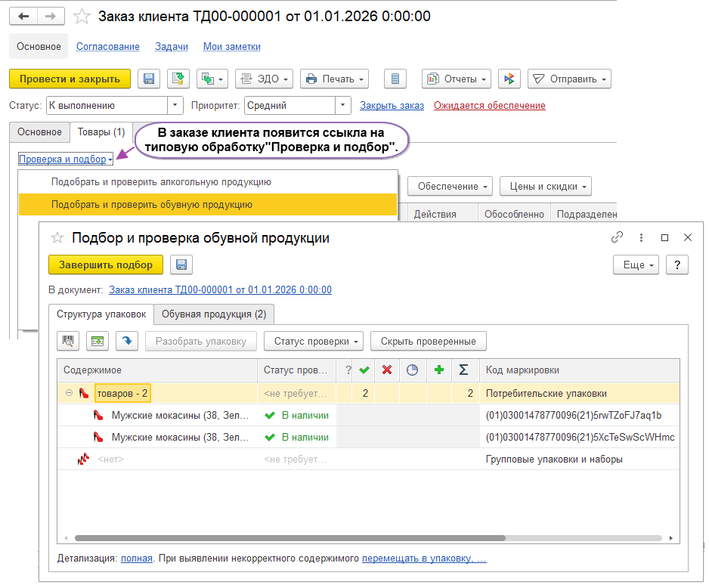Viewport: 709px width, 588px height.
Task: Click the Содержимое column header
Action: coord(157,370)
